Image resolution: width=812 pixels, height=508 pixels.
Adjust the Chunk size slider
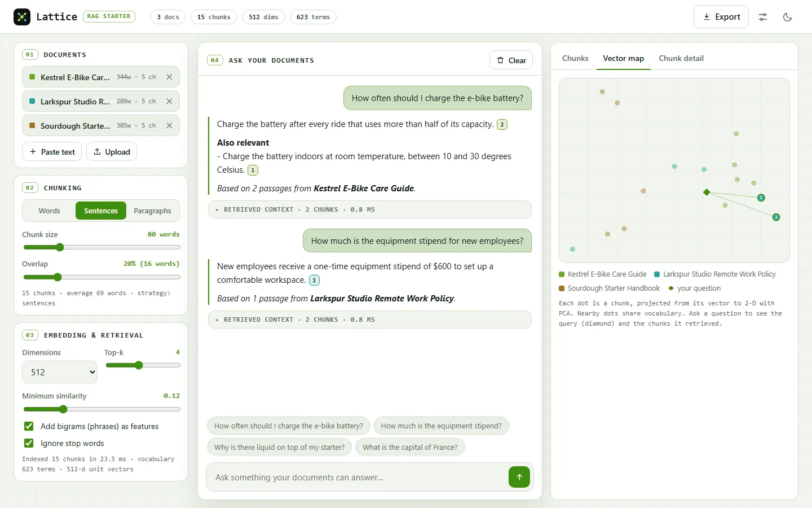(101, 247)
